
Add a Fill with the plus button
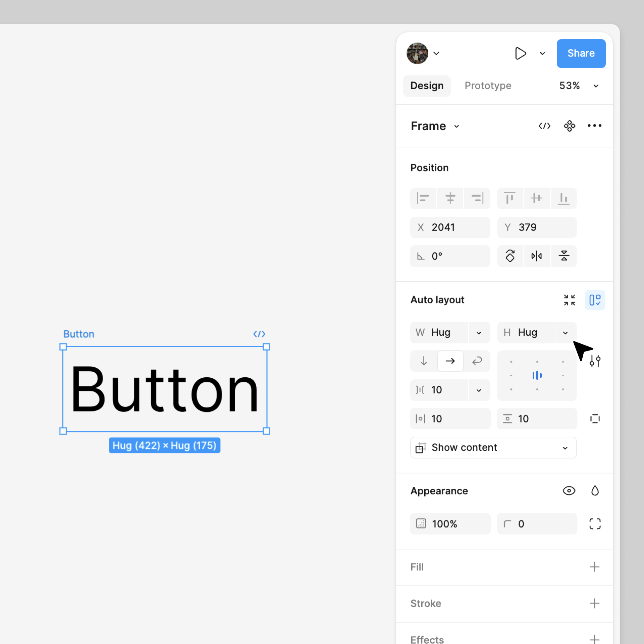tap(595, 567)
